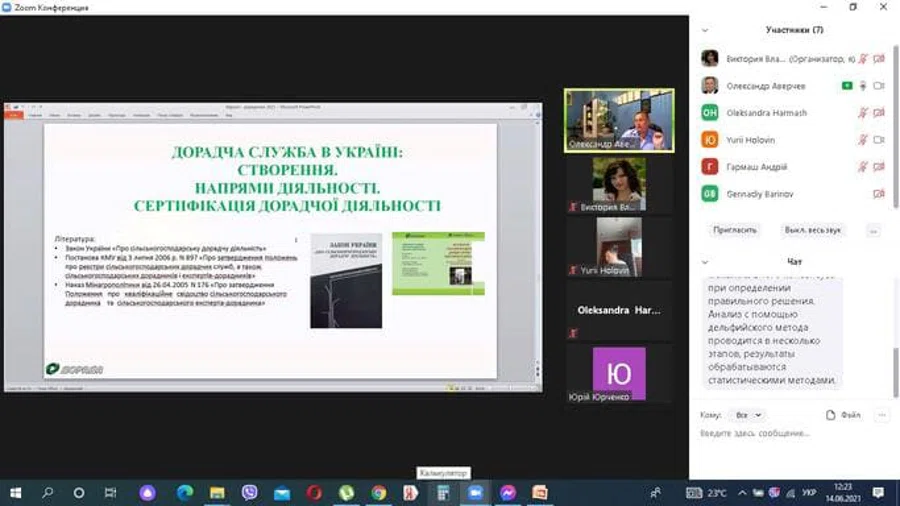Open chat more options button
900x506 pixels.
point(881,415)
